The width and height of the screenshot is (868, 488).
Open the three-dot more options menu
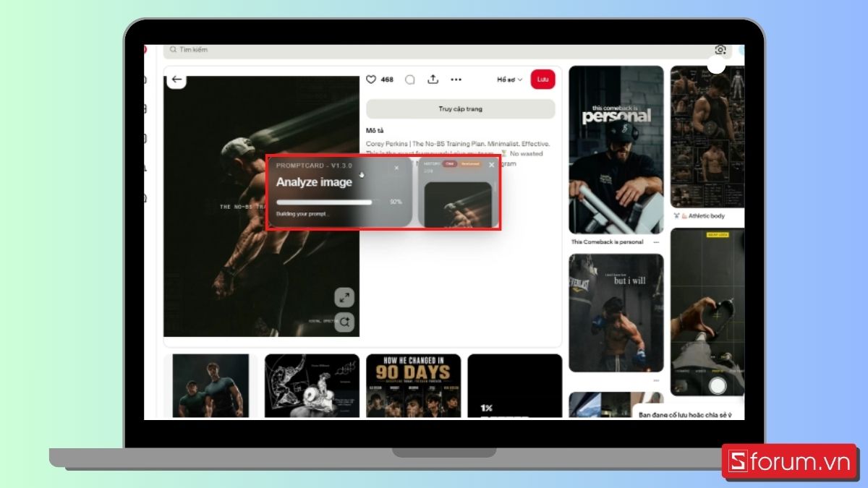tap(456, 80)
